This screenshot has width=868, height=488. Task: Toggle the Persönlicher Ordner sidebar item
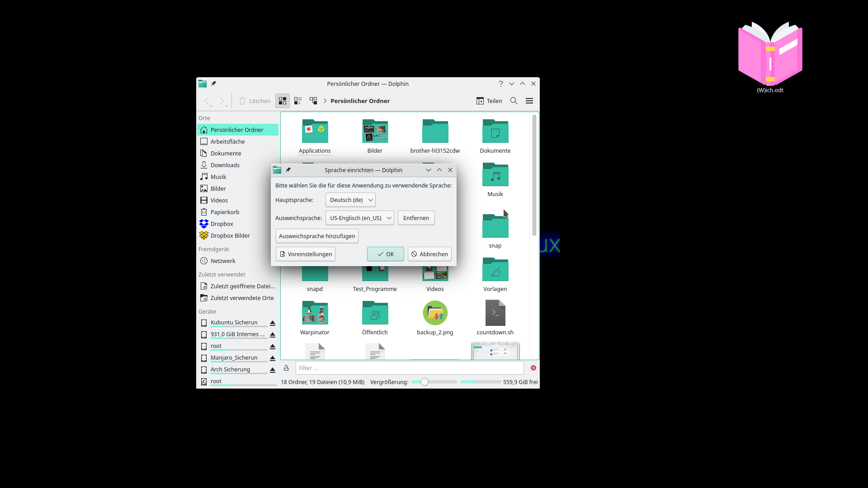[237, 129]
